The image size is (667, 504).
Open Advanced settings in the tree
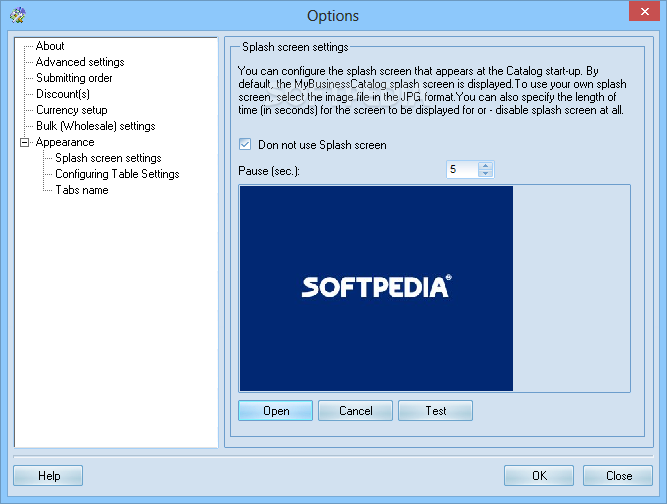click(80, 62)
